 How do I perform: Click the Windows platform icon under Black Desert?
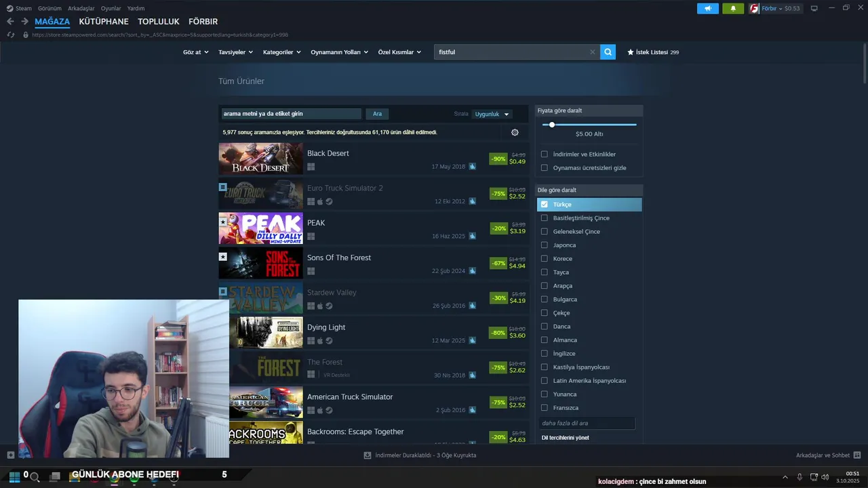311,166
